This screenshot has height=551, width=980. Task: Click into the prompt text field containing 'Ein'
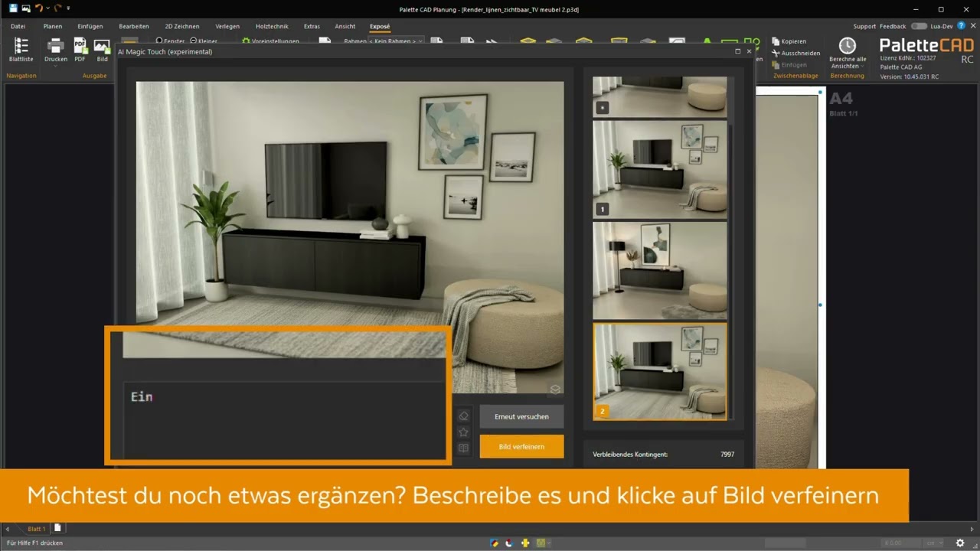[x=284, y=420]
